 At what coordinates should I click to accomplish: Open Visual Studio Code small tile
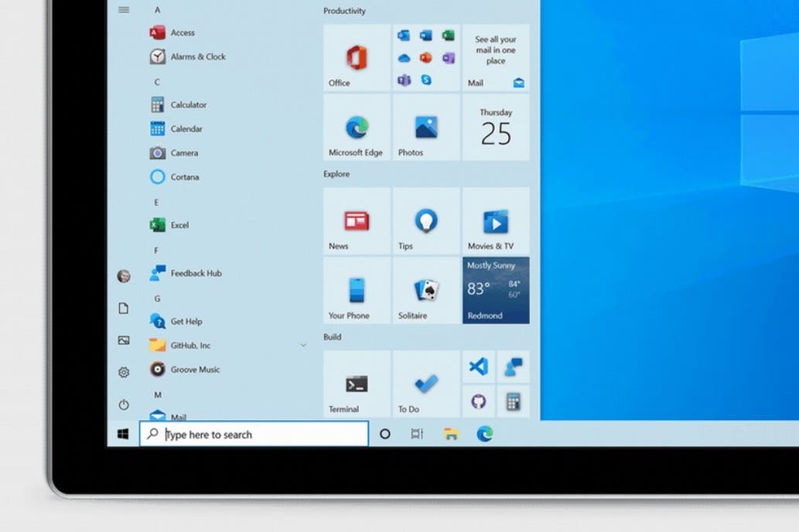(x=479, y=367)
